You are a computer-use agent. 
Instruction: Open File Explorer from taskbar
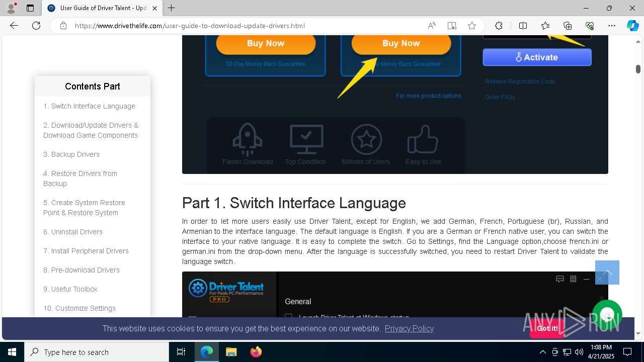coord(231,352)
